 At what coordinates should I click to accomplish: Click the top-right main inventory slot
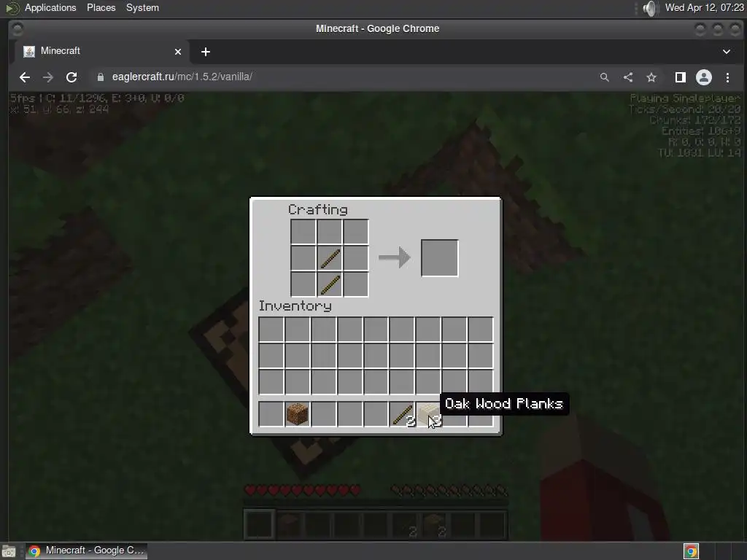click(480, 330)
